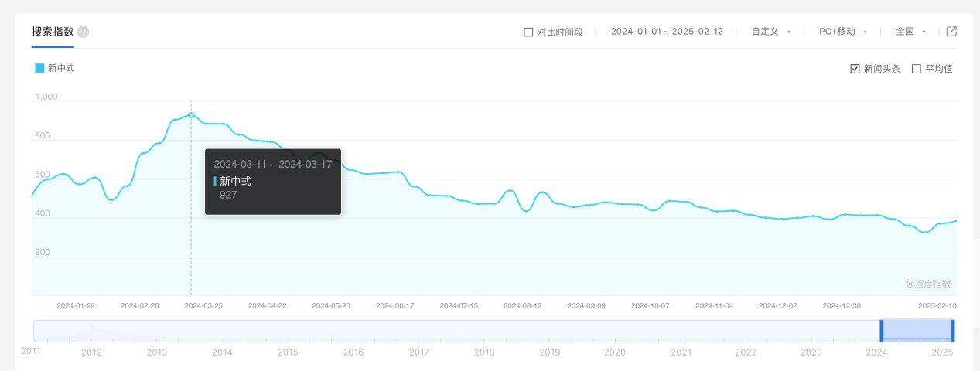Enable the 对比时间段 checkbox
Screen dimensions: 980x371
tap(528, 32)
